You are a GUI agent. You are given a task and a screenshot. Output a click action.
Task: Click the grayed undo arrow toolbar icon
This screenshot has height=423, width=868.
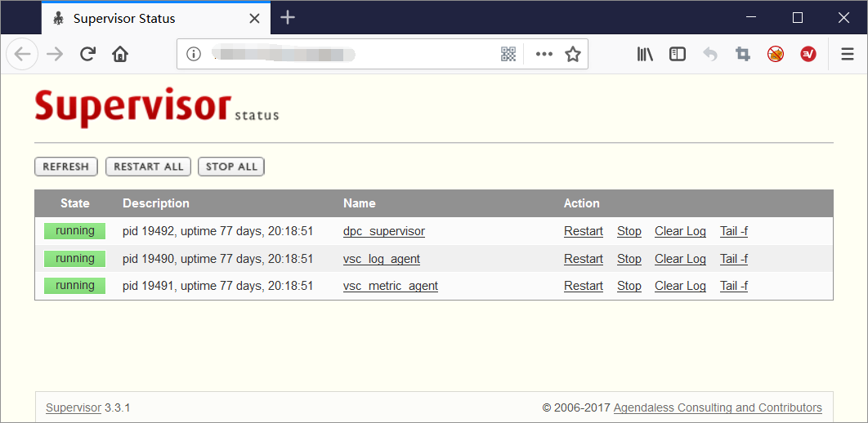coord(710,54)
